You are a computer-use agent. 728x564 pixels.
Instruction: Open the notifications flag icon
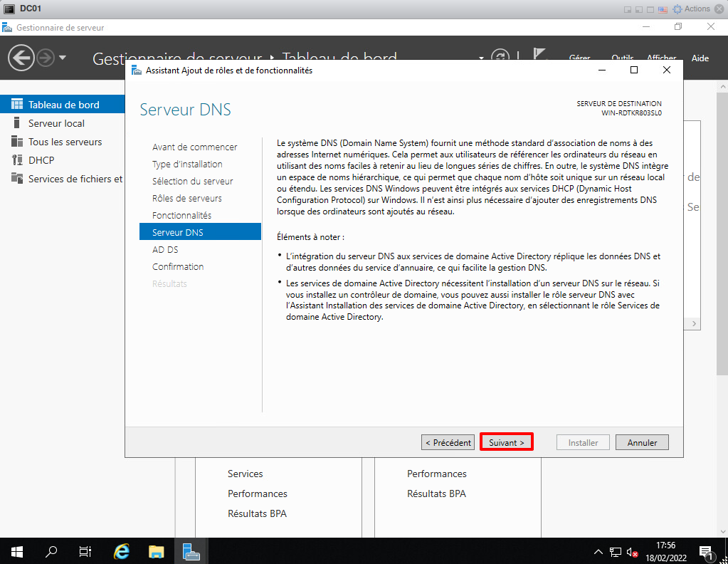(x=539, y=56)
